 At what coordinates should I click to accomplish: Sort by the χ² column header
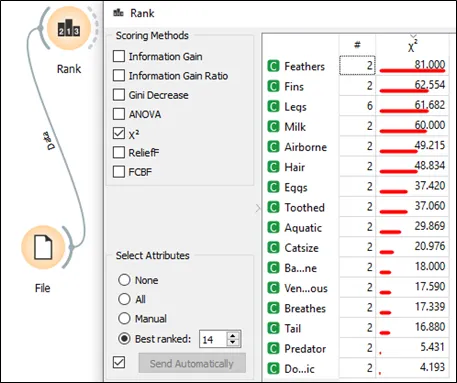(x=413, y=46)
